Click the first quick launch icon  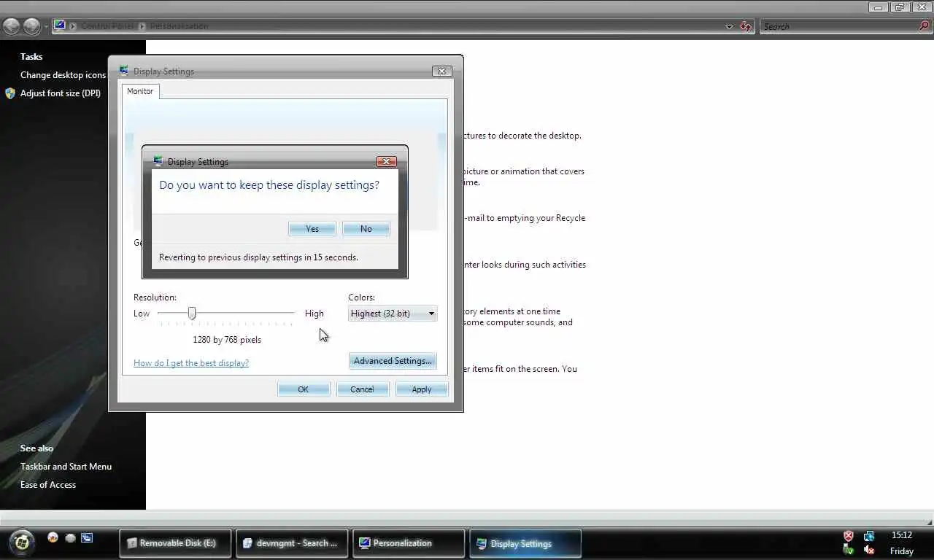pos(53,537)
